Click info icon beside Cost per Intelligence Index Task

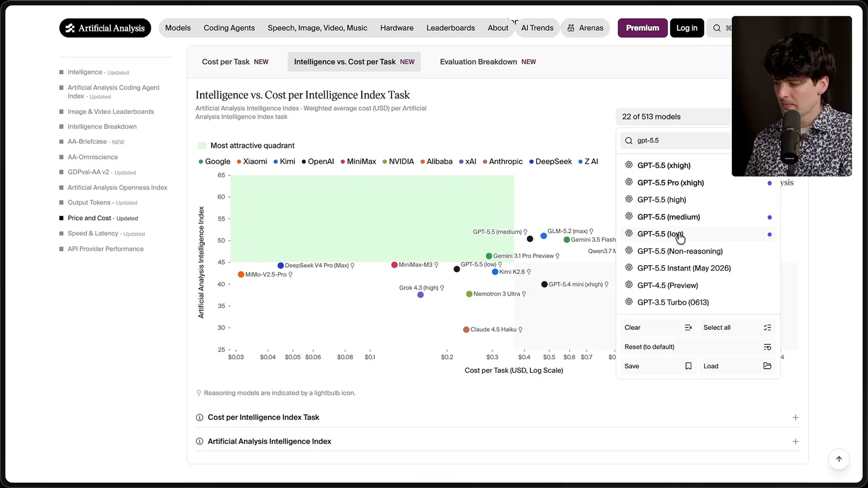pyautogui.click(x=200, y=418)
